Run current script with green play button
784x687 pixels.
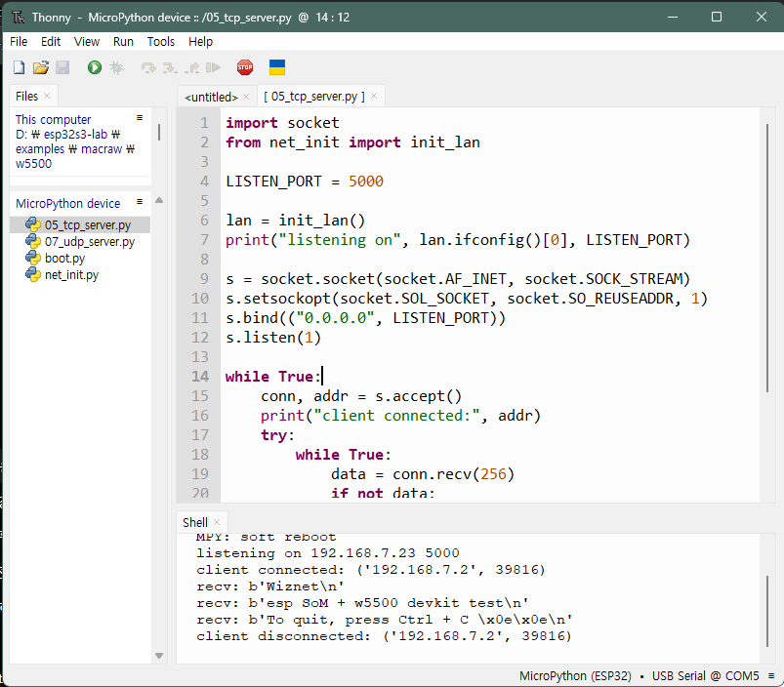tap(95, 67)
